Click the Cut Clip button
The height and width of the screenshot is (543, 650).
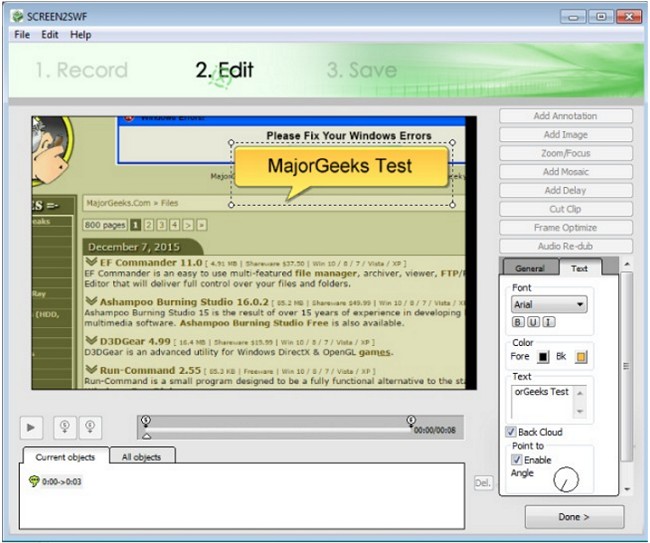(566, 209)
